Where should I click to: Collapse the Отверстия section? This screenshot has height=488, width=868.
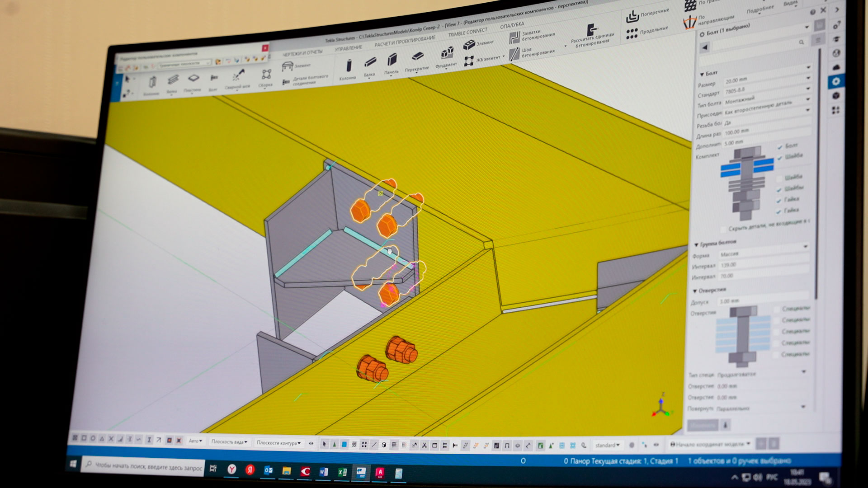point(695,291)
